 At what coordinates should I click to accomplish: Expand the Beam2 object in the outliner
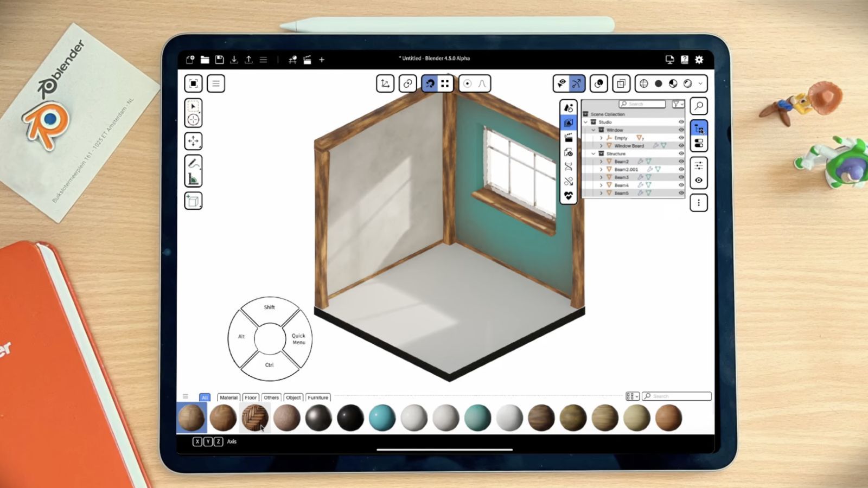pyautogui.click(x=601, y=161)
